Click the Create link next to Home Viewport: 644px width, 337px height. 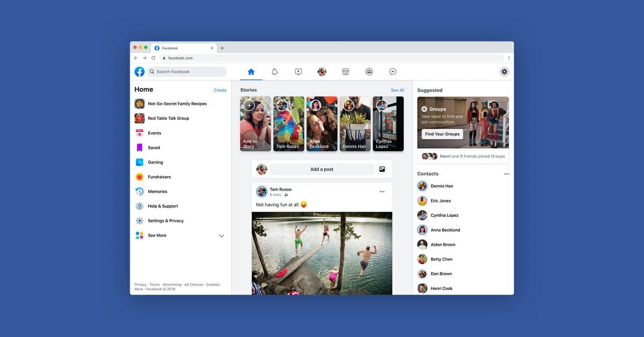point(220,90)
